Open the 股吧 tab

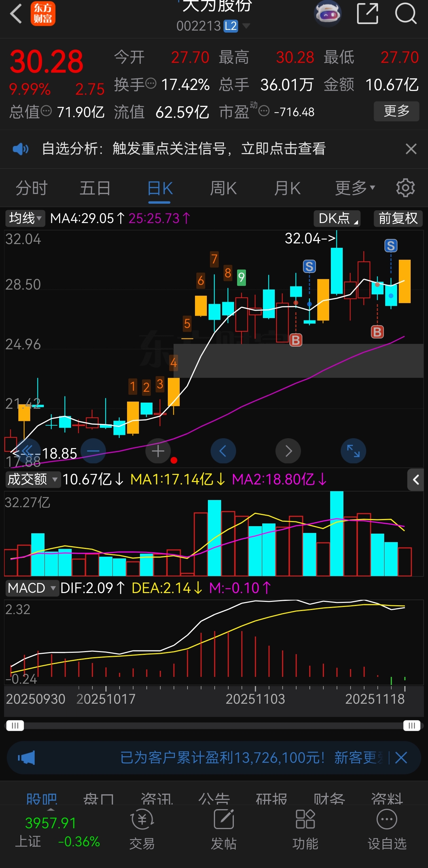pyautogui.click(x=41, y=799)
